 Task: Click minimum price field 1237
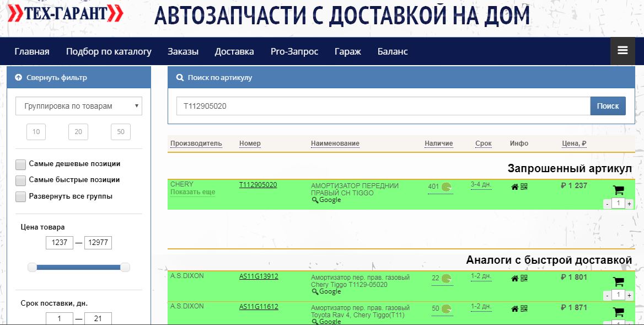60,242
